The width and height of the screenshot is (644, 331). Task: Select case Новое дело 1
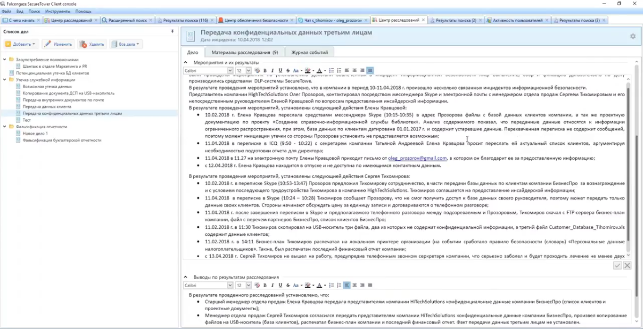click(35, 133)
